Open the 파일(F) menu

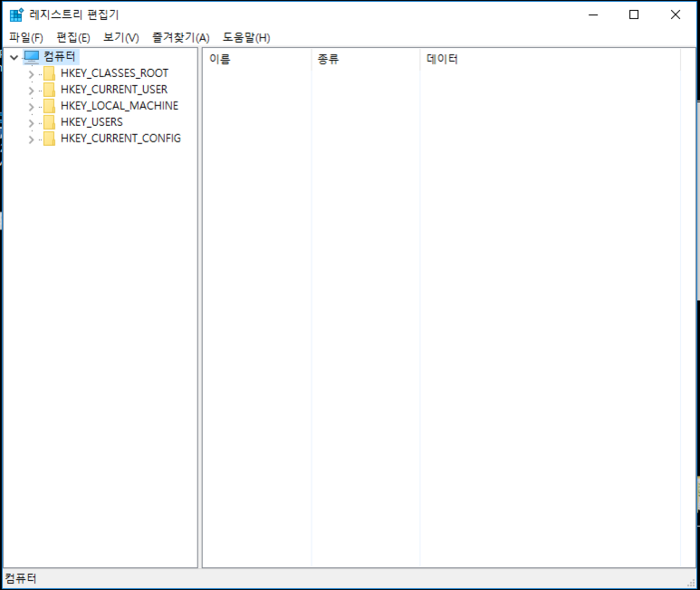[26, 37]
